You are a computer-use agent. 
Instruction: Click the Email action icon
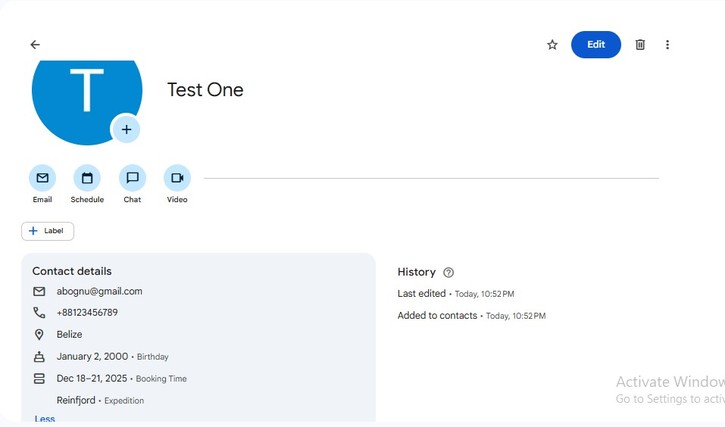[x=42, y=178]
